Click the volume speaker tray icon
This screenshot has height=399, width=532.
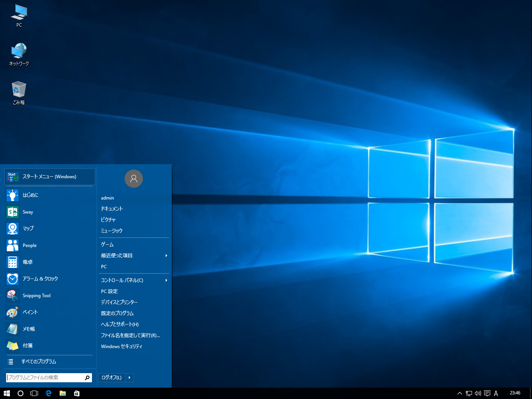[478, 393]
